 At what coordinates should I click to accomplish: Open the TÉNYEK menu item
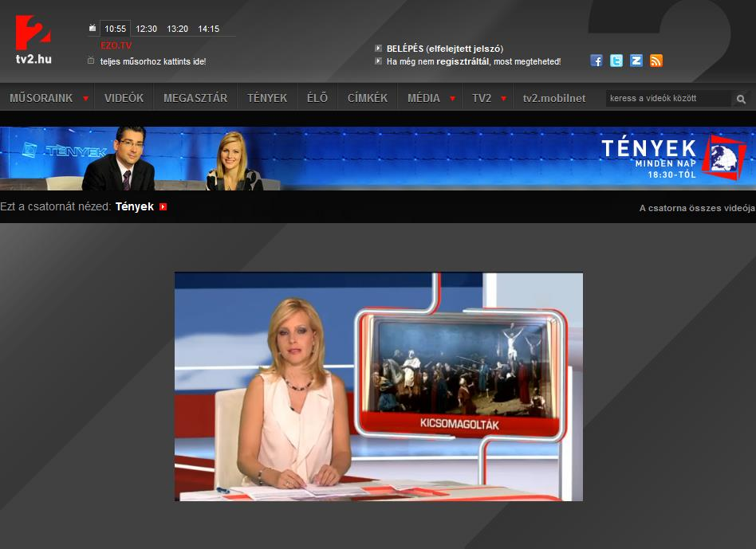tap(267, 98)
